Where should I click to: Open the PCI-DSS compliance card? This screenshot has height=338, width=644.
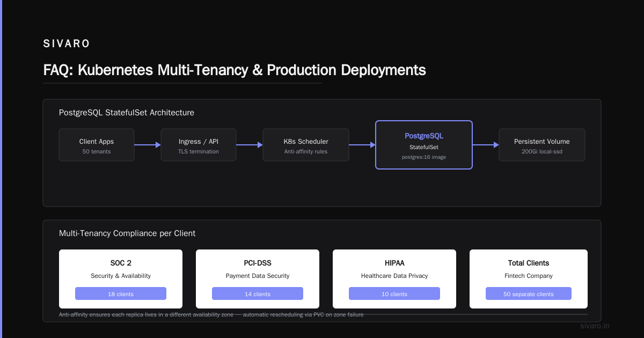(258, 279)
